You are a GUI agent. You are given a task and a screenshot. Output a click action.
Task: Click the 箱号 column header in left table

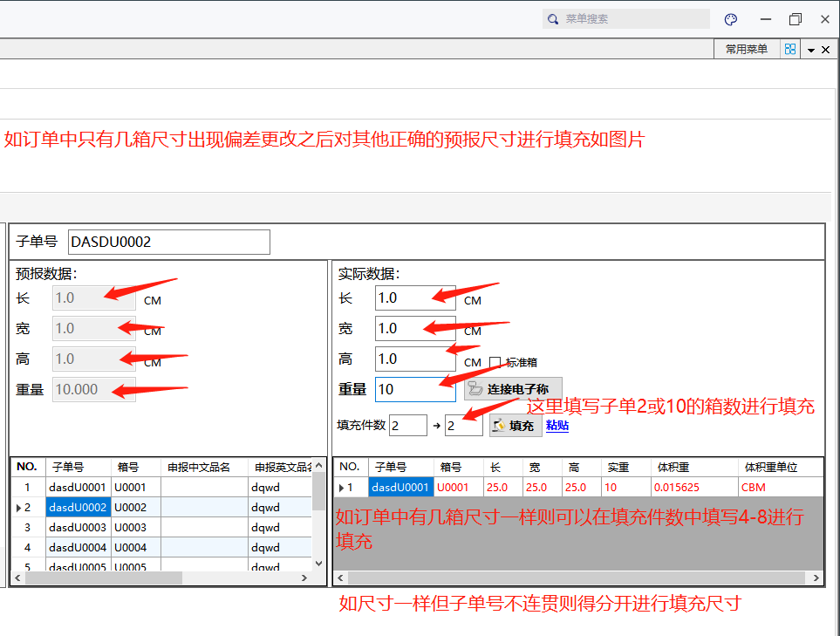pyautogui.click(x=135, y=467)
